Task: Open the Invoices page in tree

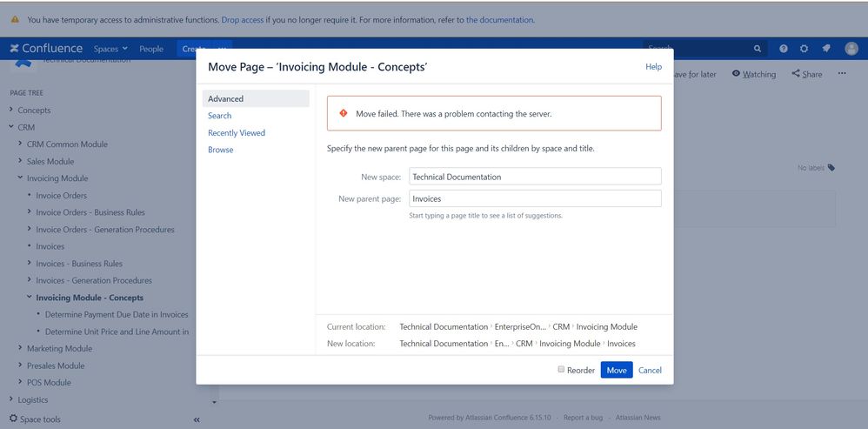Action: [x=50, y=245]
